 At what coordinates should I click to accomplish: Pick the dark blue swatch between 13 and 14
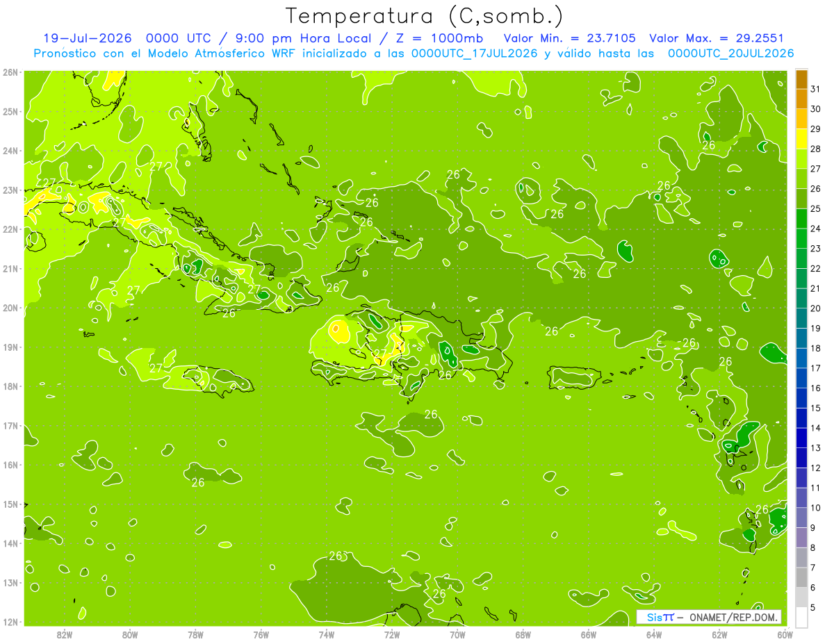click(801, 438)
